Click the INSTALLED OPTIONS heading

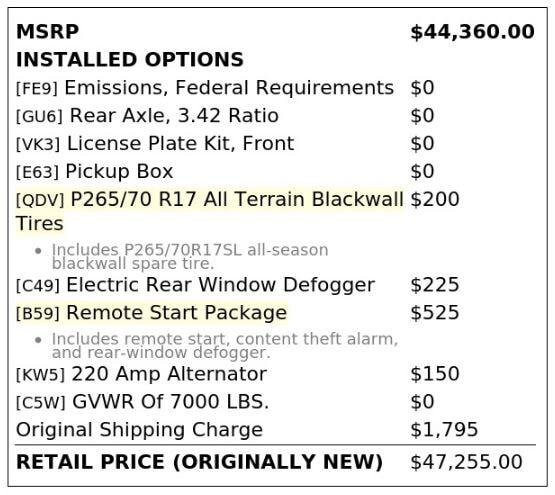(130, 59)
